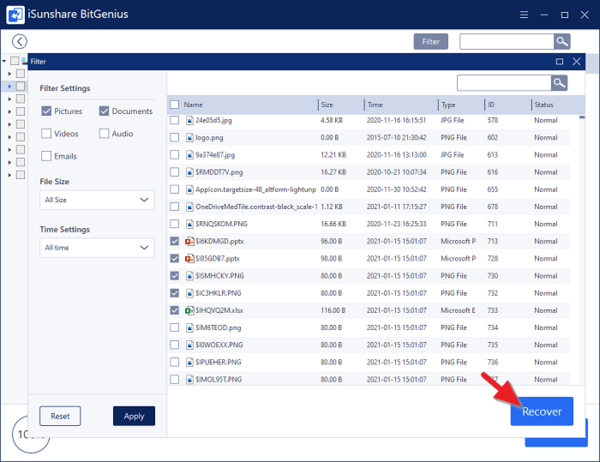
Task: Close the Filter dialog
Action: pyautogui.click(x=576, y=61)
